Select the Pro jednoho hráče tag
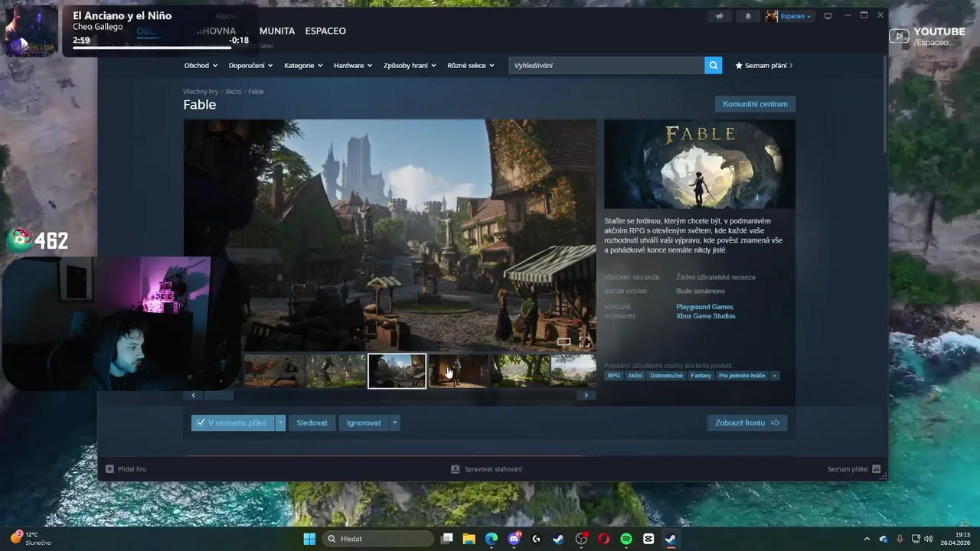Image resolution: width=980 pixels, height=551 pixels. click(x=742, y=376)
